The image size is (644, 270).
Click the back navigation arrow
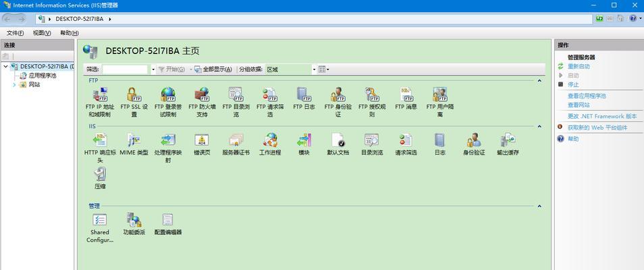8,19
